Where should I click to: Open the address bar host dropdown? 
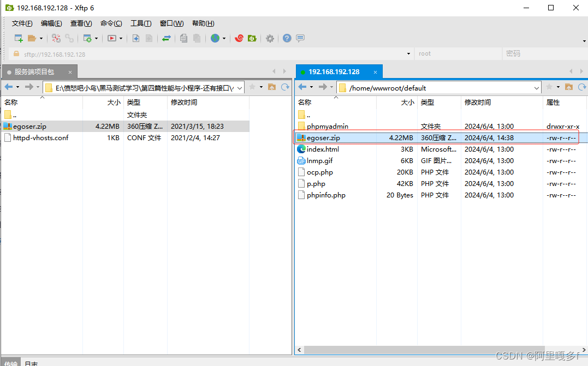409,54
